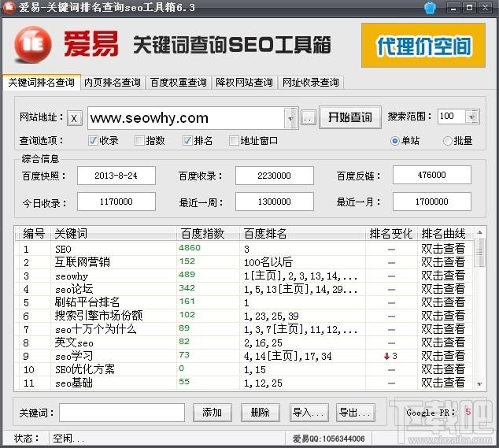The height and width of the screenshot is (448, 499).
Task: Enable the 指数 checkbox
Action: click(139, 140)
